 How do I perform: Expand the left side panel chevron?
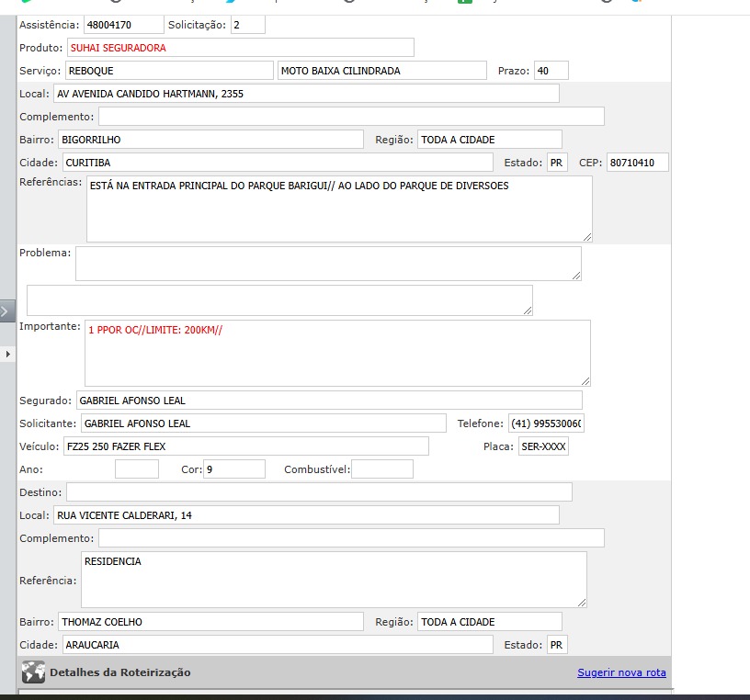(x=6, y=311)
